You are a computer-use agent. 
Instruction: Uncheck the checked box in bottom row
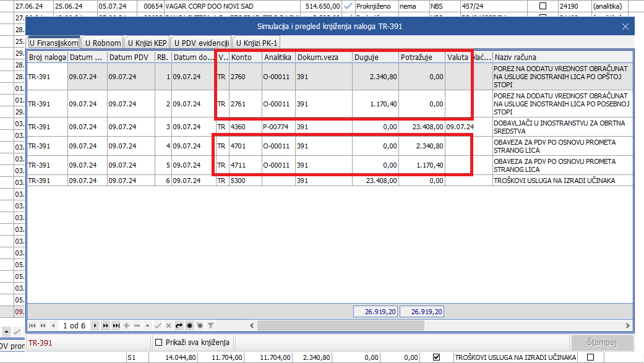[x=437, y=357]
